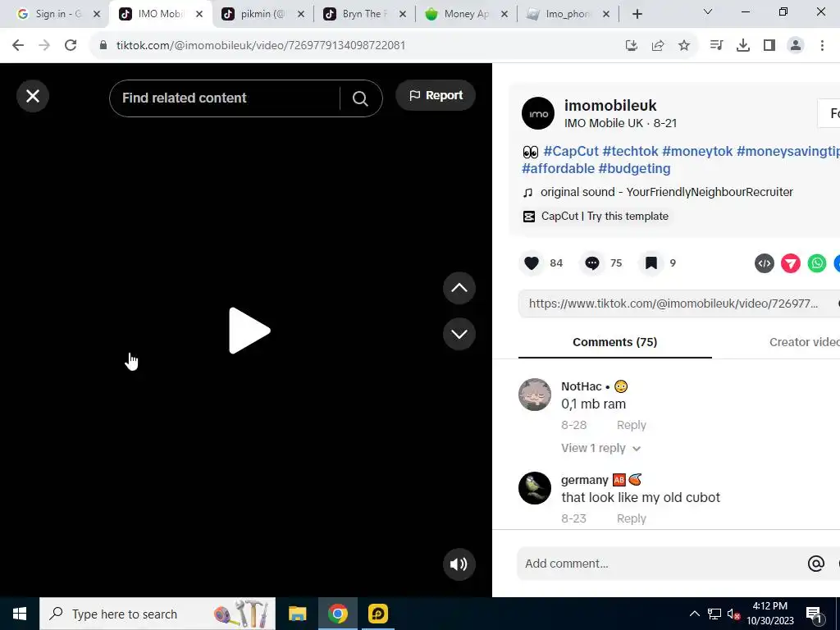Expand View 1 reply under NotHac
Screen dimensions: 840x630
point(600,449)
